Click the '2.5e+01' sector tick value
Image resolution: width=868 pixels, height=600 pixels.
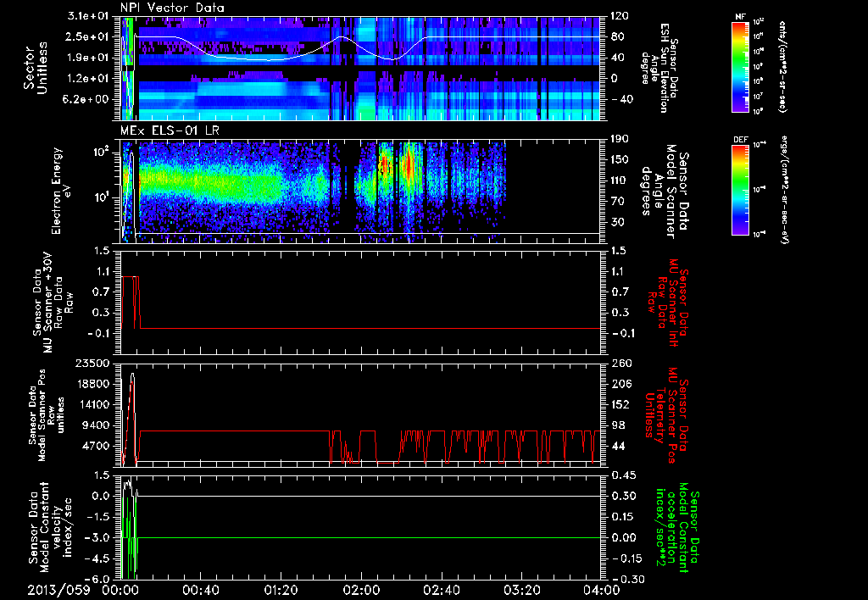[87, 37]
